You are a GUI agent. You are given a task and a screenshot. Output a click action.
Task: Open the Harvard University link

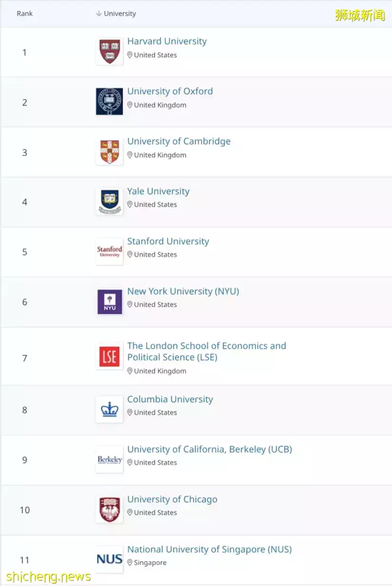167,41
